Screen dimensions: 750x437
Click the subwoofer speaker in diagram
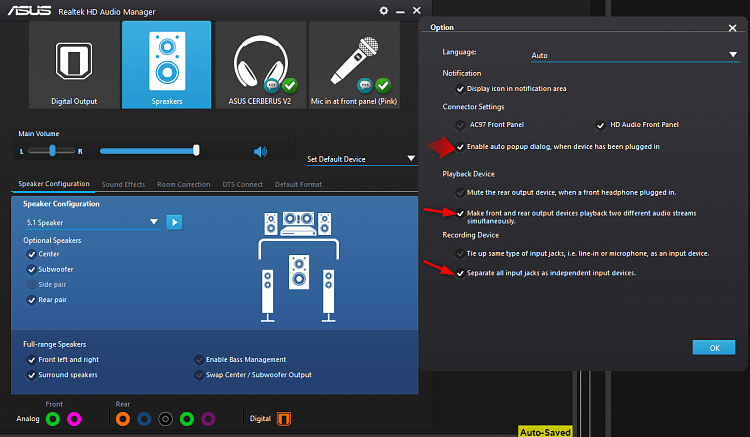click(298, 272)
